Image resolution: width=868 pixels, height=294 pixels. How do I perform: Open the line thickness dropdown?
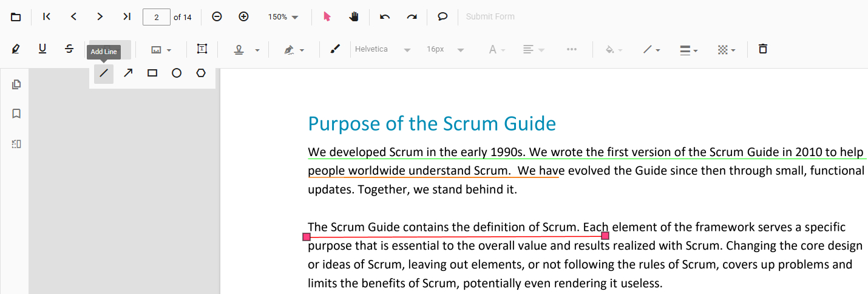coord(688,50)
